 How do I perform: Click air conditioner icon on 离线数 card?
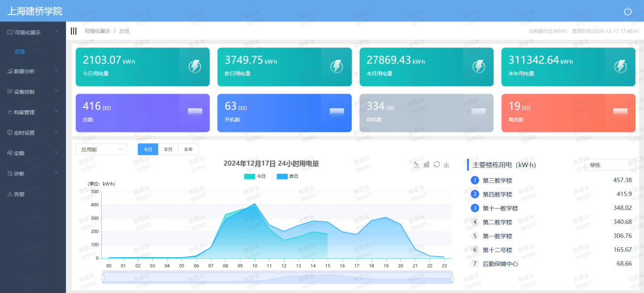(620, 112)
